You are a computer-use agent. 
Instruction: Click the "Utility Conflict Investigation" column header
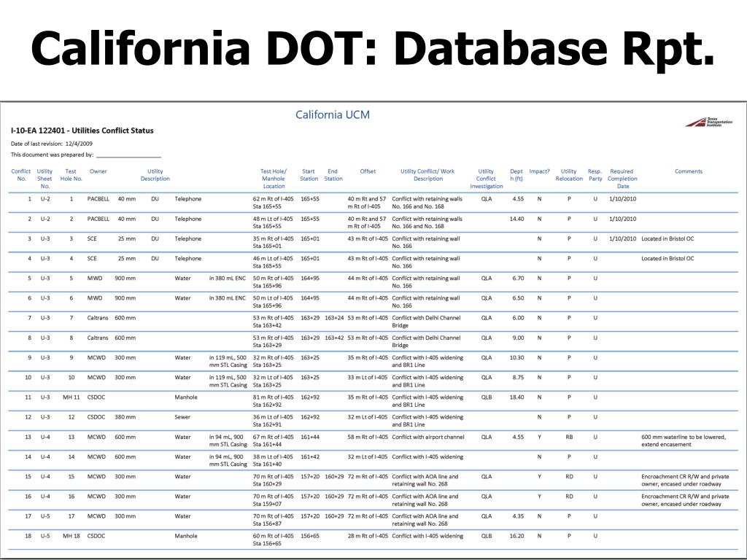point(487,179)
